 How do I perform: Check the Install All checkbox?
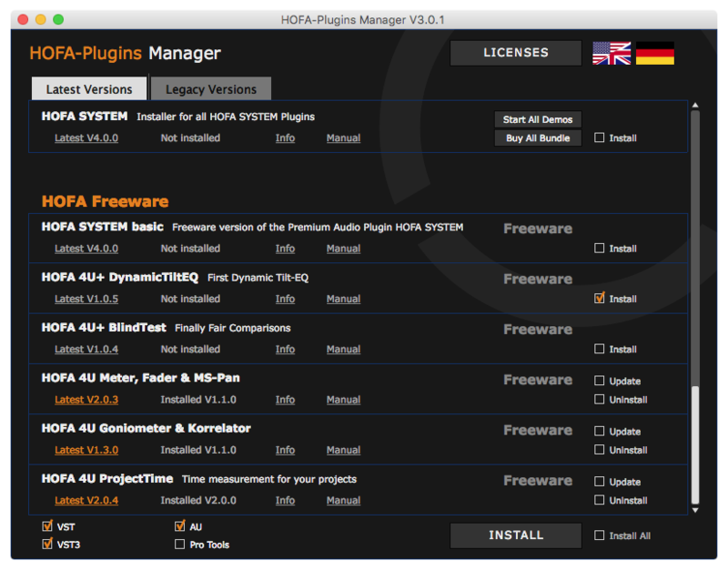pos(599,535)
